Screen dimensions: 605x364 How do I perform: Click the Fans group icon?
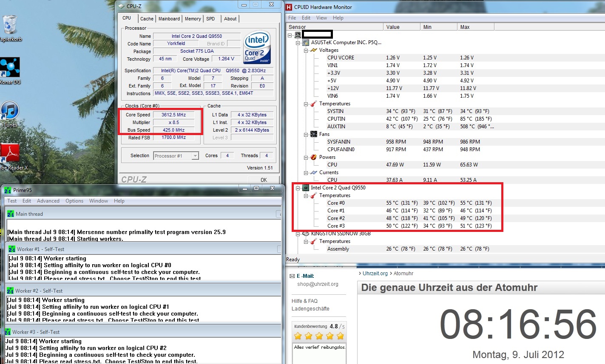[314, 134]
